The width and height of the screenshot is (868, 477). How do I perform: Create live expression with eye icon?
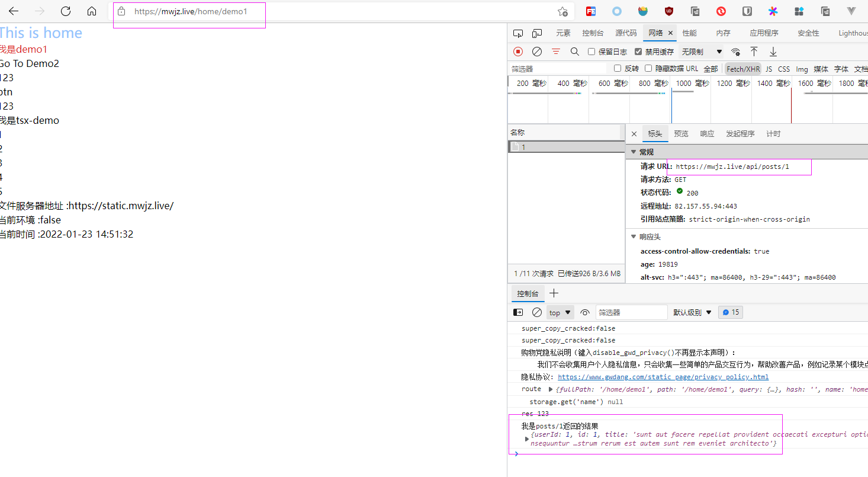click(585, 312)
